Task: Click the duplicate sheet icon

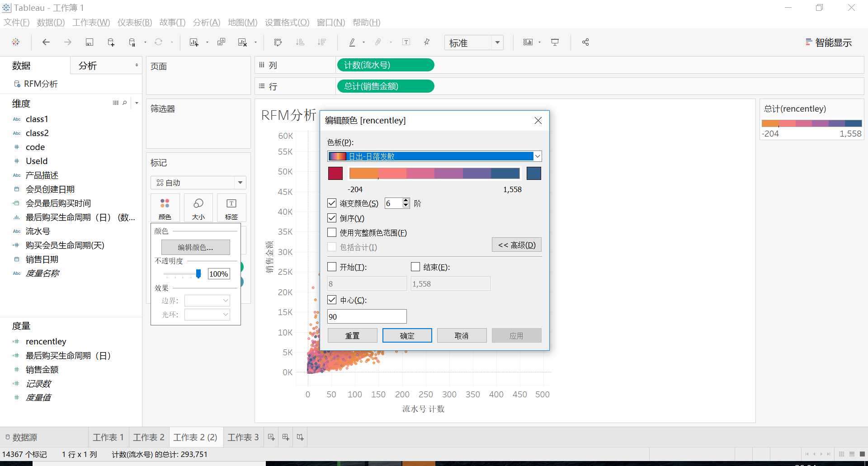Action: tap(221, 42)
